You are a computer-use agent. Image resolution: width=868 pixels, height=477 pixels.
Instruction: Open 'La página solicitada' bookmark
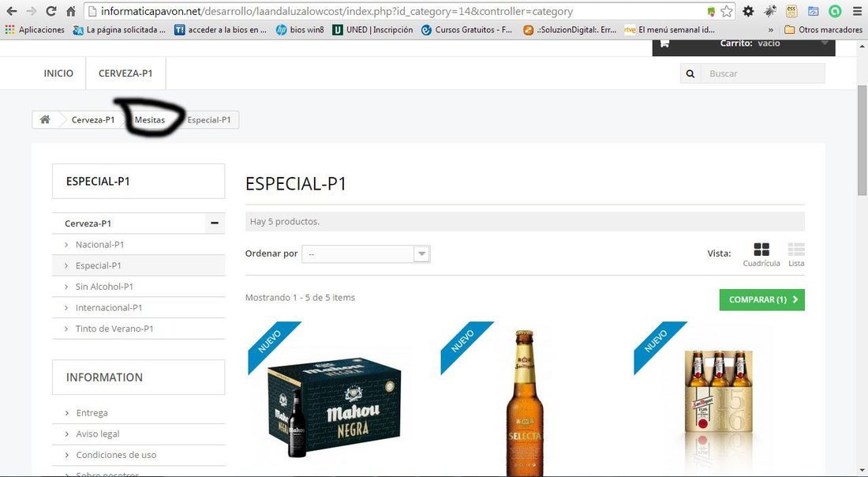click(x=120, y=30)
